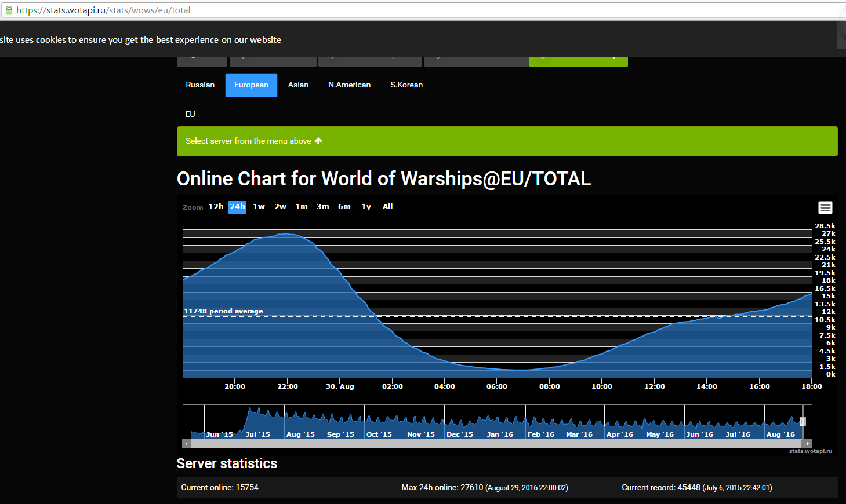Click the 12:00 x-axis label
The height and width of the screenshot is (504, 846).
pos(655,386)
